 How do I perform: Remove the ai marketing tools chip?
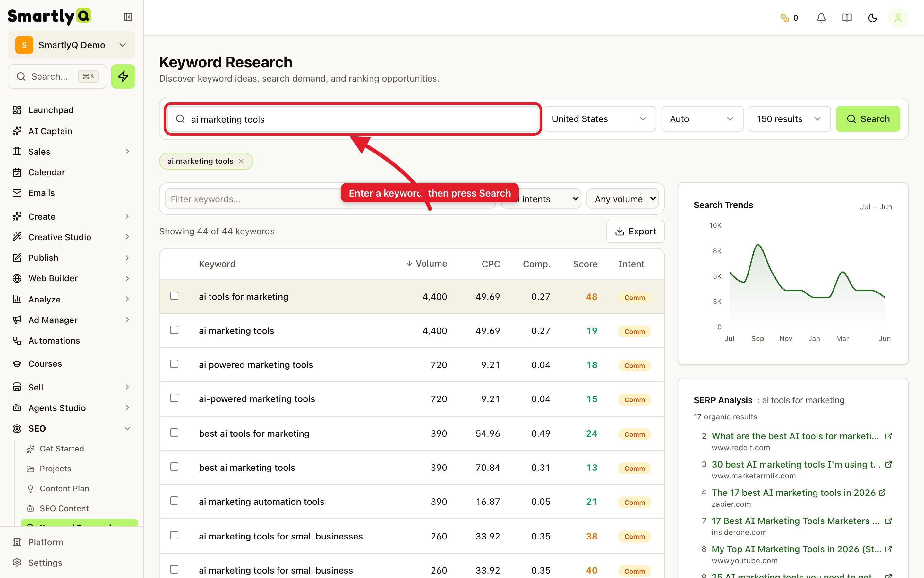tap(241, 161)
